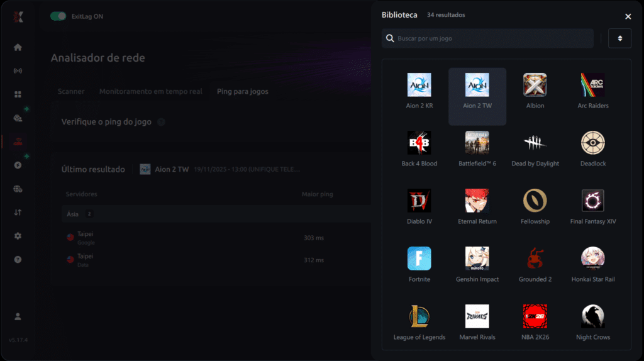Viewport: 644px width, 361px height.
Task: Select NBA 2K26 game icon
Action: (535, 316)
